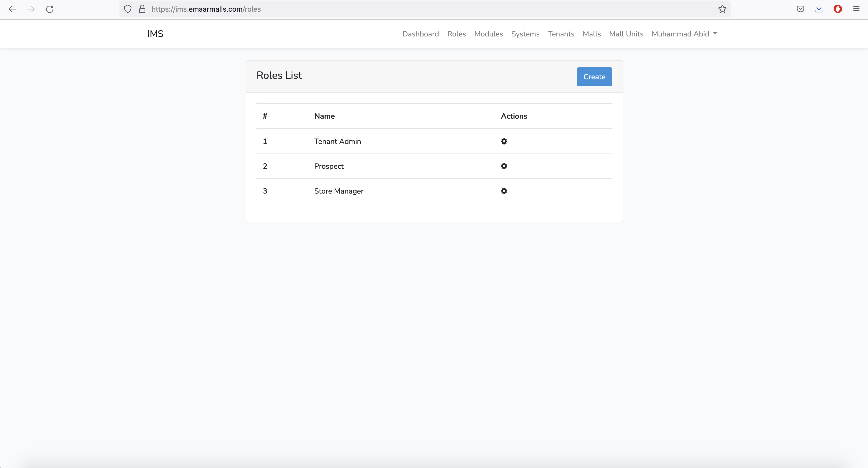Open the Malls nav link
Screen dimensions: 868x468
point(592,34)
